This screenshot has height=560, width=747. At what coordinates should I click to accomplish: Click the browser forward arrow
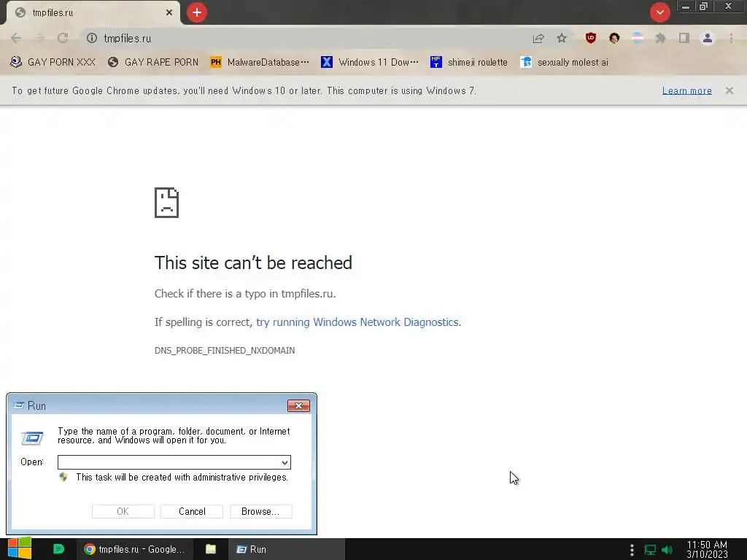pos(39,38)
